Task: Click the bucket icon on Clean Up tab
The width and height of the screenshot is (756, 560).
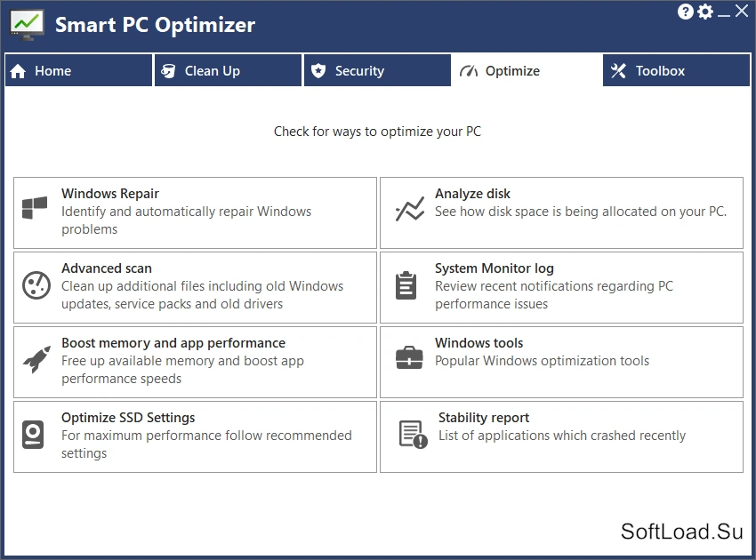Action: [168, 71]
